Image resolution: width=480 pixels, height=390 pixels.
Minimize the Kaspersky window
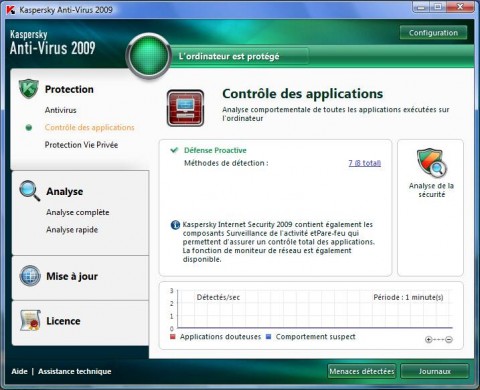[421, 7]
